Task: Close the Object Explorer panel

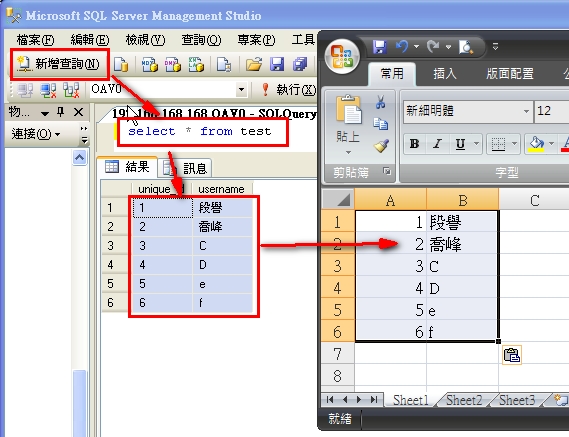Action: point(78,112)
